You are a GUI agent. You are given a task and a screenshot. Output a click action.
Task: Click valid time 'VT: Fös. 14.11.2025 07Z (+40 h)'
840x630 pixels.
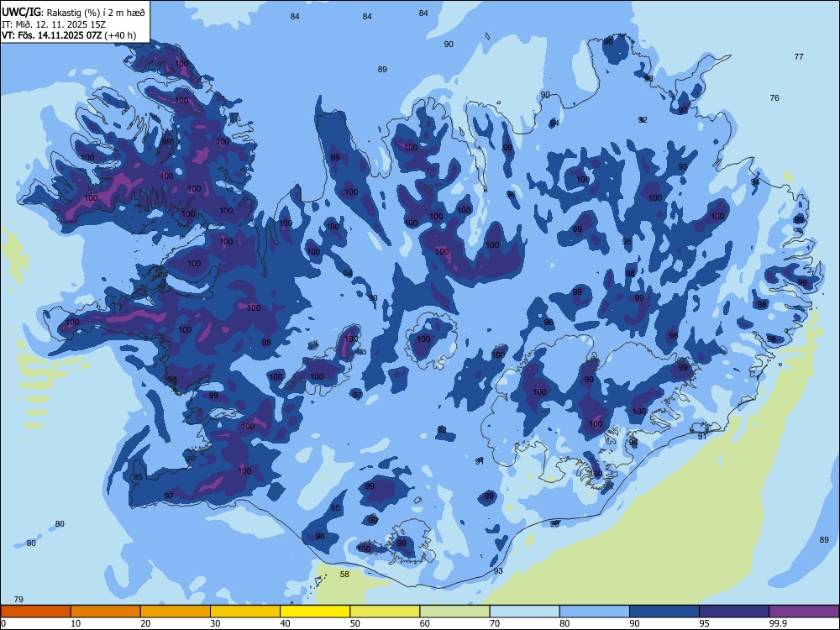(69, 35)
